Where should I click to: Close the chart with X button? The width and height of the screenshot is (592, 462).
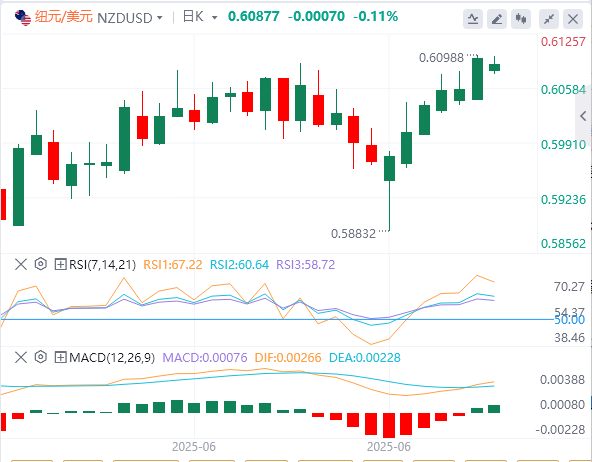point(573,19)
